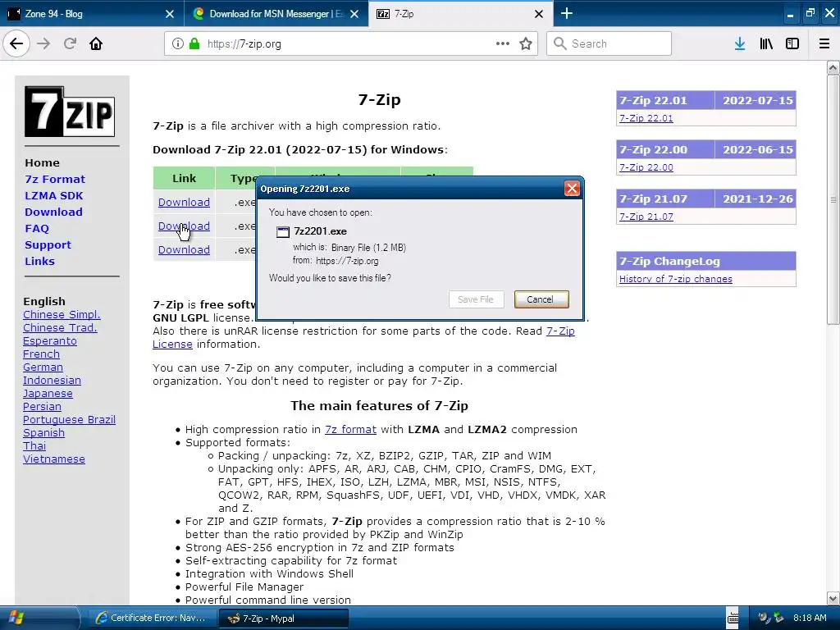Click the second Download link under the cursor
Image resolution: width=840 pixels, height=630 pixels.
(x=184, y=226)
